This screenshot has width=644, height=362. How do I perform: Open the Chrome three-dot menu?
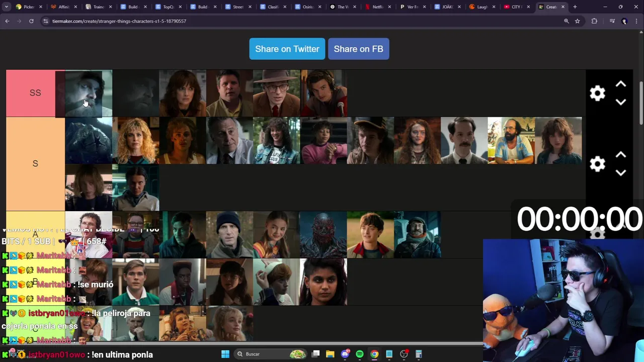point(637,21)
